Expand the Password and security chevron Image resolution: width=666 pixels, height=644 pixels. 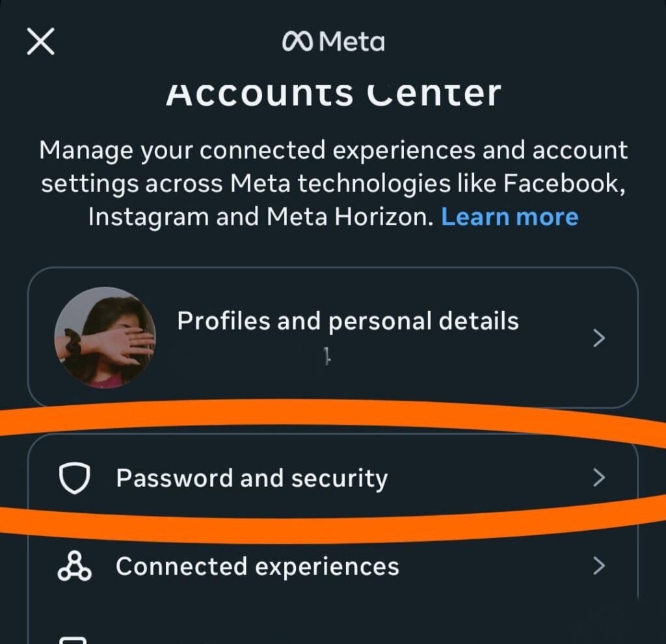click(x=599, y=479)
